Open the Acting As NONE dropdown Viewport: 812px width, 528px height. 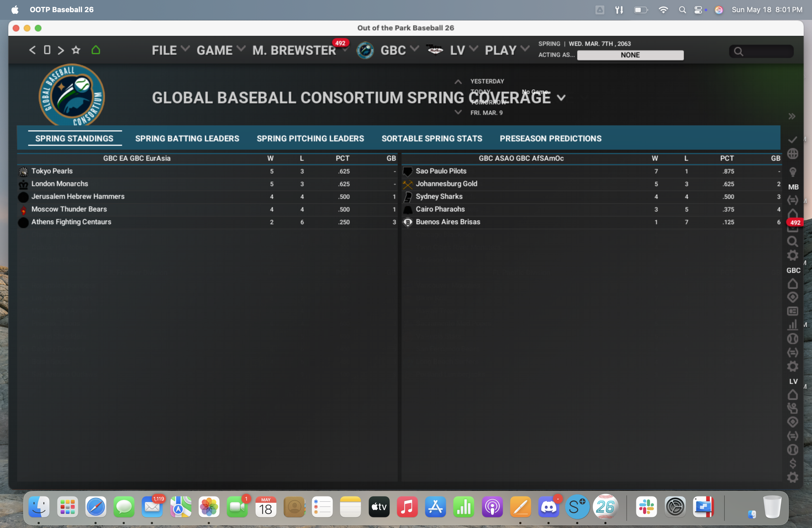coord(630,55)
